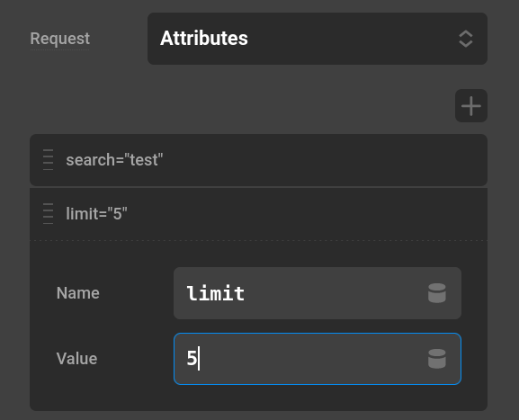Click the limit="5" label text
The image size is (519, 420).
[96, 214]
